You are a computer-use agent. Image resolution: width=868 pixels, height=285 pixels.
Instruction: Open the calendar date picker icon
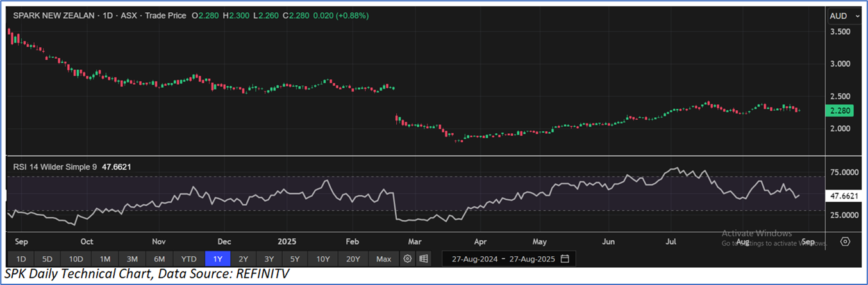click(565, 259)
